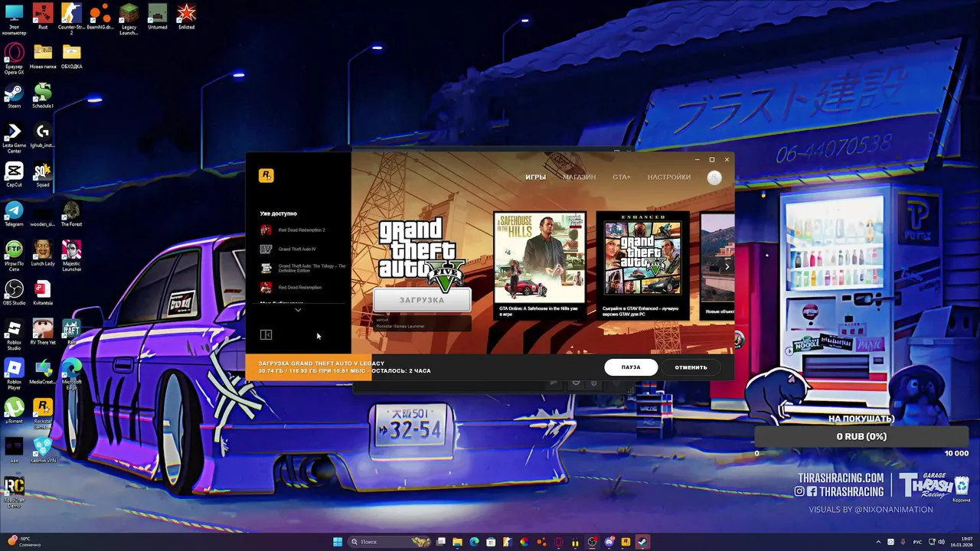Show hidden system tray icons chevron
The height and width of the screenshot is (551, 980).
[x=878, y=542]
